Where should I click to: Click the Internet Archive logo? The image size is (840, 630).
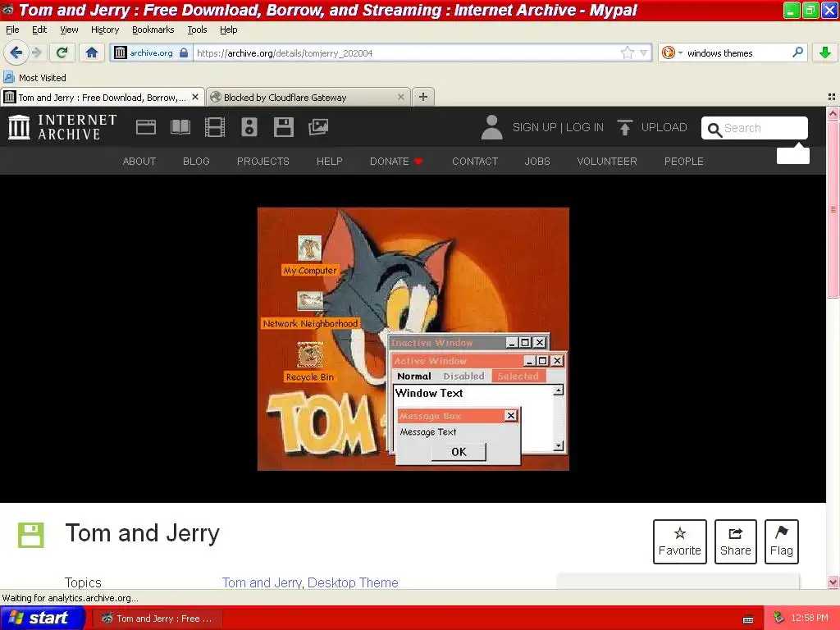pyautogui.click(x=62, y=127)
